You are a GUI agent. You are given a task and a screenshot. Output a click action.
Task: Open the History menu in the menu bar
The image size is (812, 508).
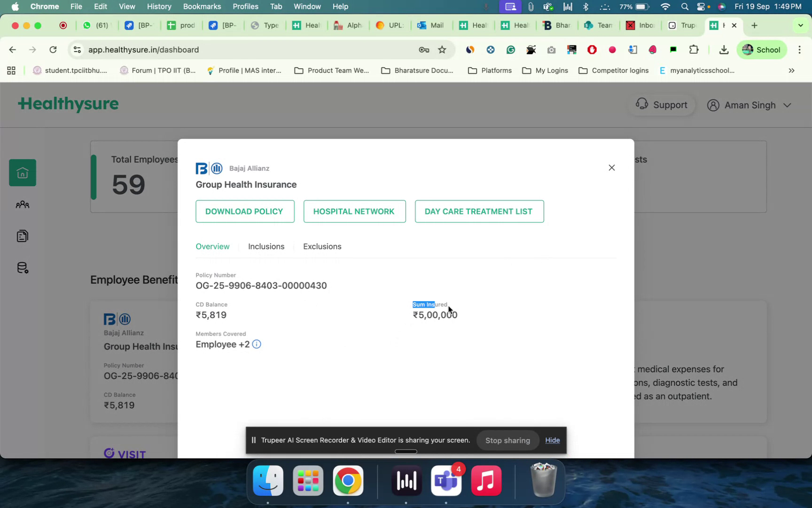tap(159, 7)
